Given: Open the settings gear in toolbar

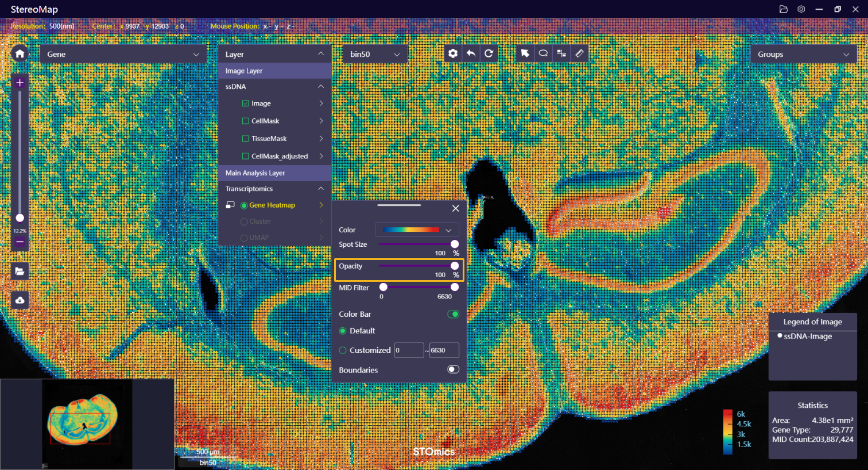Looking at the screenshot, I should pyautogui.click(x=453, y=53).
